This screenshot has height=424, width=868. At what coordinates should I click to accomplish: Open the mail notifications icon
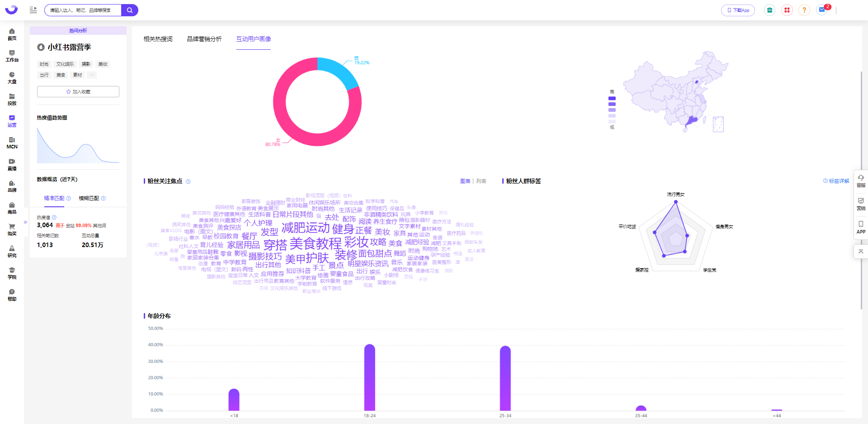point(822,10)
